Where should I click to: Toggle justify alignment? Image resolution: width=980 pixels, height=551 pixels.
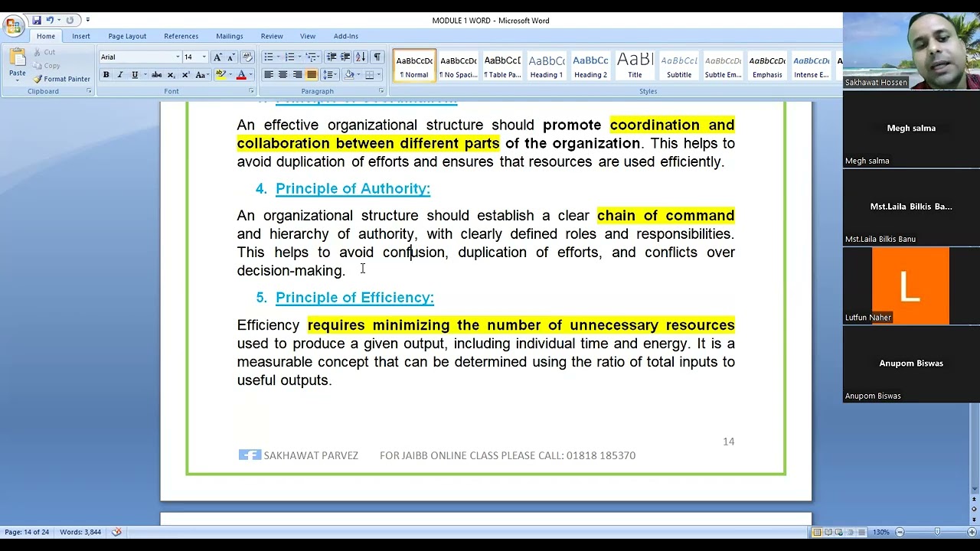click(312, 75)
